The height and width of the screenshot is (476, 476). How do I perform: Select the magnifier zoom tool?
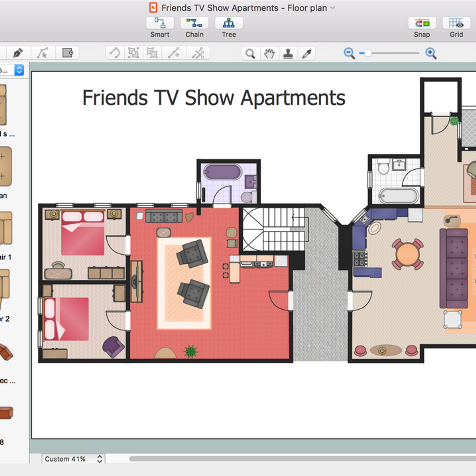pos(250,54)
